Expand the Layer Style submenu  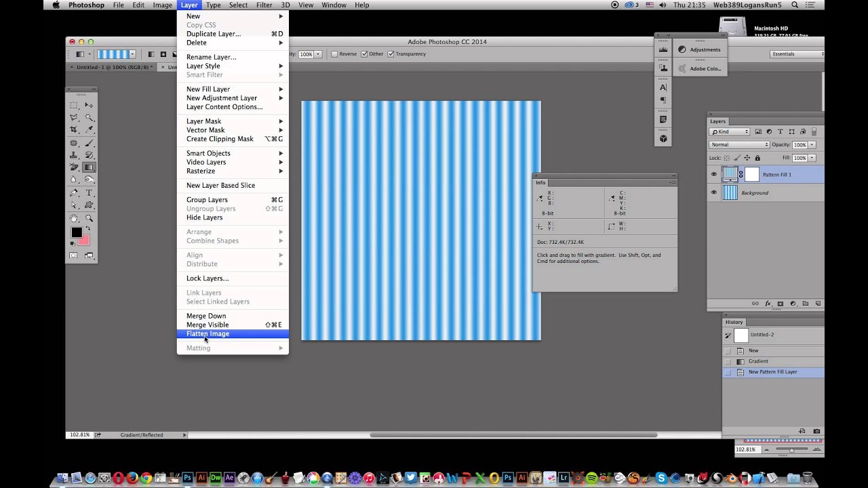click(x=233, y=66)
